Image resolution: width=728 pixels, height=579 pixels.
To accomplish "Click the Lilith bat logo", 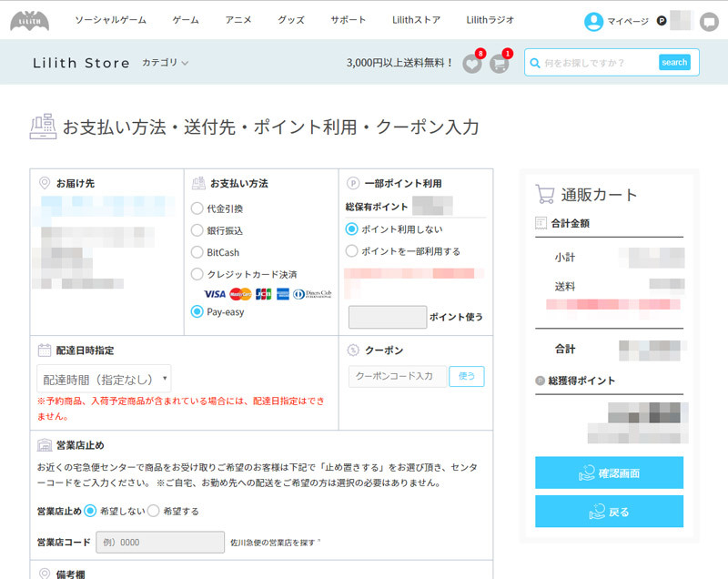I will coord(30,21).
